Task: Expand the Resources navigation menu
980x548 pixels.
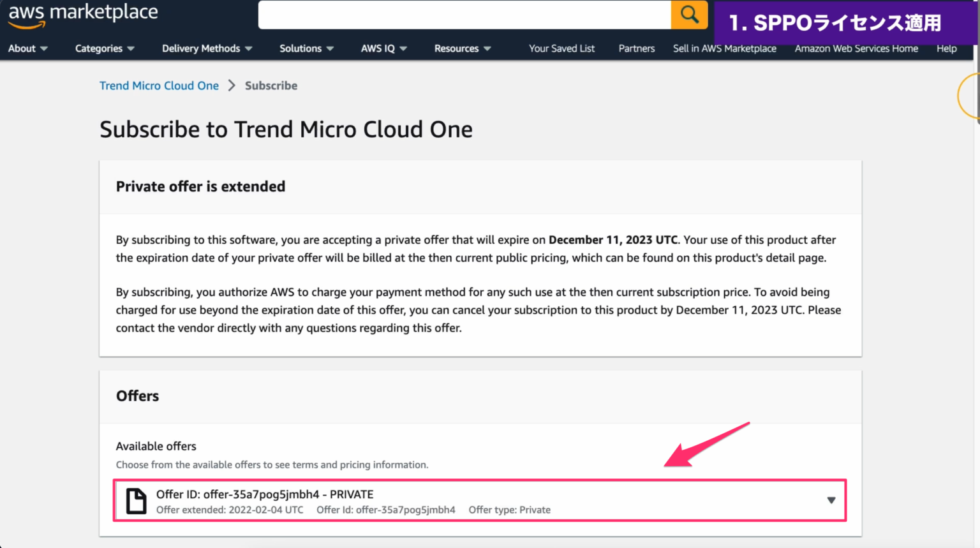Action: [x=462, y=48]
